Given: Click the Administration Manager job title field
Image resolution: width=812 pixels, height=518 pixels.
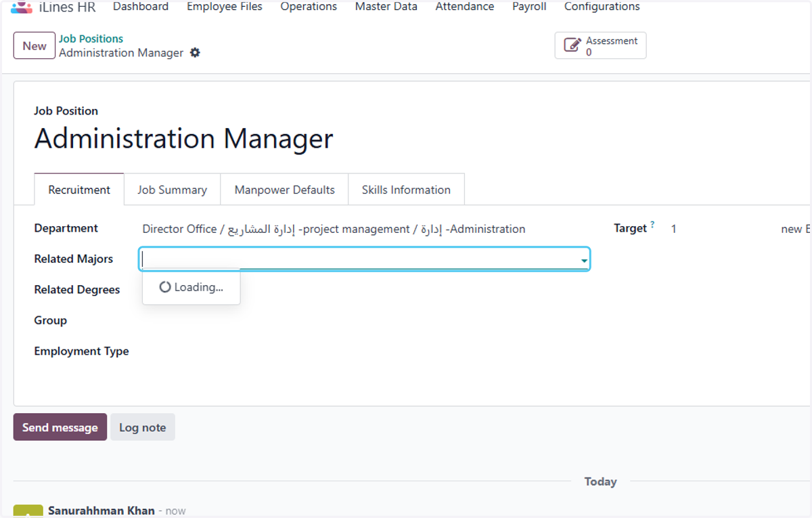Looking at the screenshot, I should coord(183,139).
